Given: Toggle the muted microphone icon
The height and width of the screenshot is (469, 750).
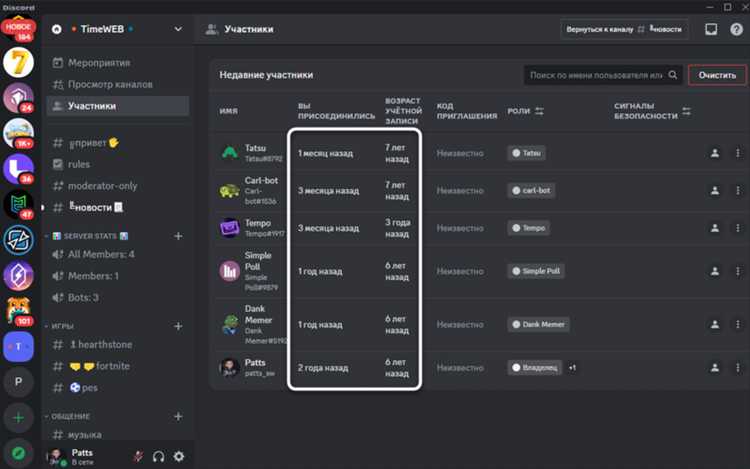Looking at the screenshot, I should pos(138,457).
